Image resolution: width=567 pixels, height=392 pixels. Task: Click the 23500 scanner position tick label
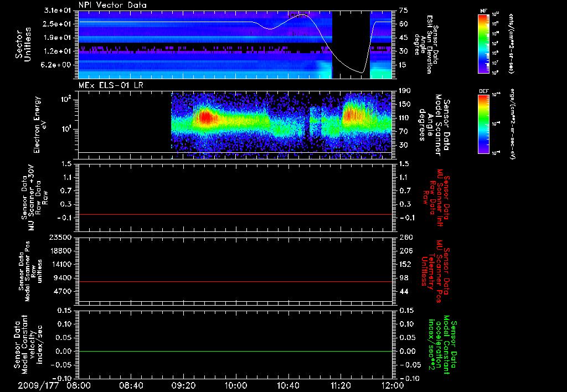coord(59,237)
